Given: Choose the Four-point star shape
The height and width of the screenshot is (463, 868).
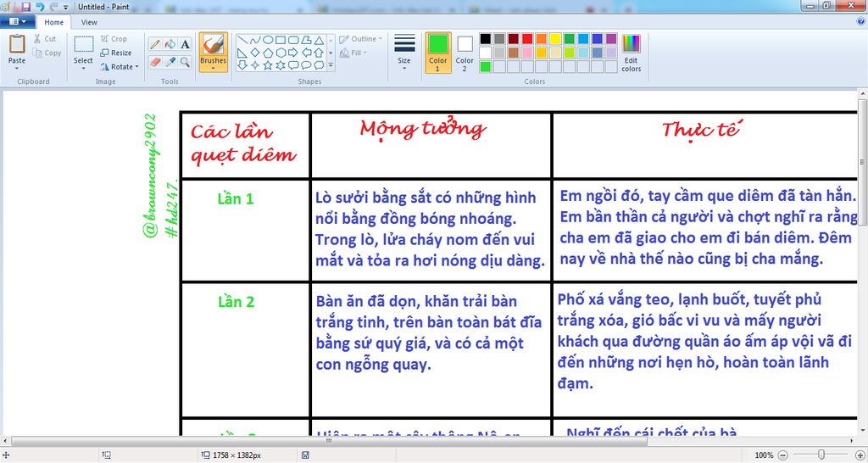Looking at the screenshot, I should click(x=254, y=65).
